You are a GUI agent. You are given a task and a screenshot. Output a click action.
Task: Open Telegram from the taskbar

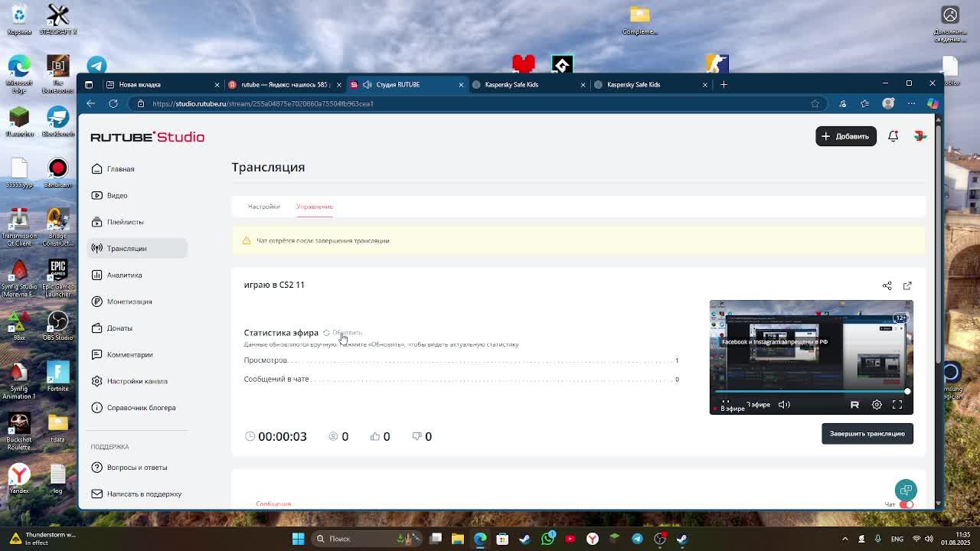(x=637, y=539)
